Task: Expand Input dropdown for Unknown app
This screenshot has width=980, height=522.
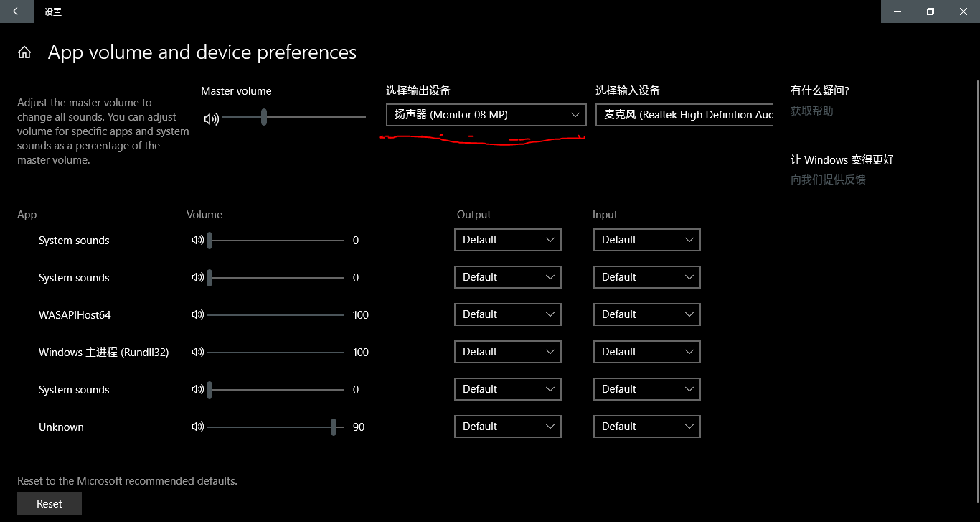Action: (646, 427)
